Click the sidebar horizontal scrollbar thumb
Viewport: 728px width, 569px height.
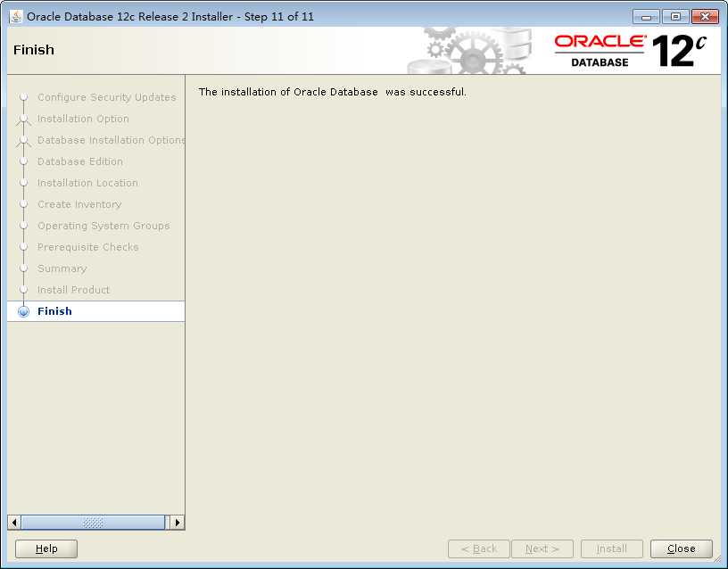click(93, 522)
